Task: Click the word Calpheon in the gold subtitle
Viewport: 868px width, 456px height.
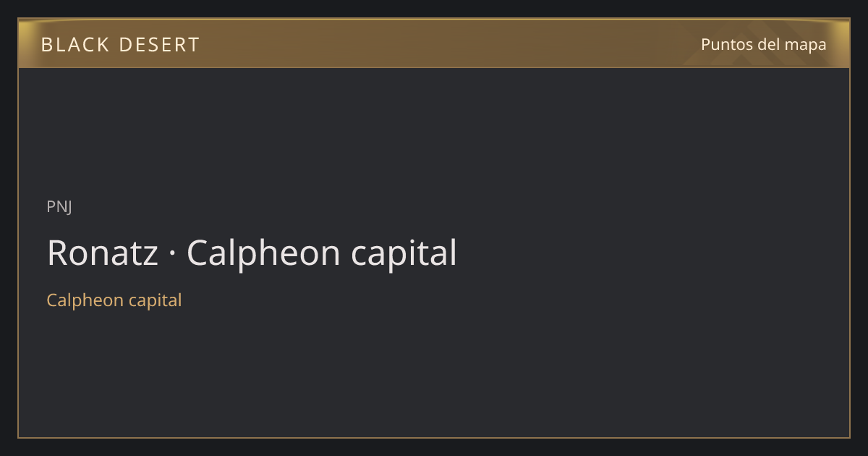Action: (x=85, y=300)
